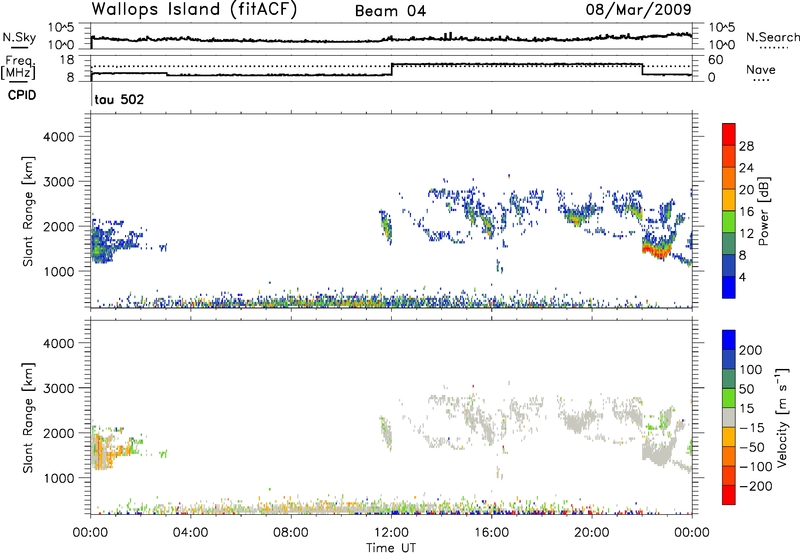
Task: Click the '04:00' time axis tick label
Action: click(190, 533)
